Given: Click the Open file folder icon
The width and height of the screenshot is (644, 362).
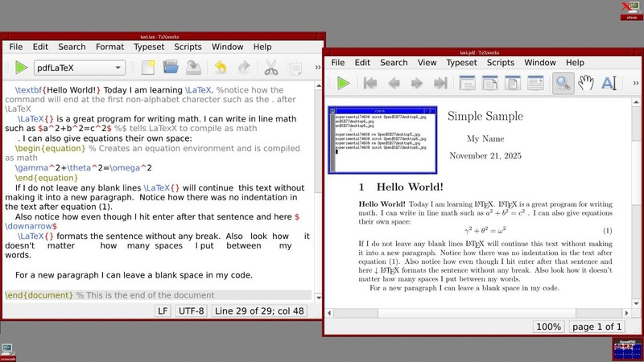Looking at the screenshot, I should click(171, 68).
